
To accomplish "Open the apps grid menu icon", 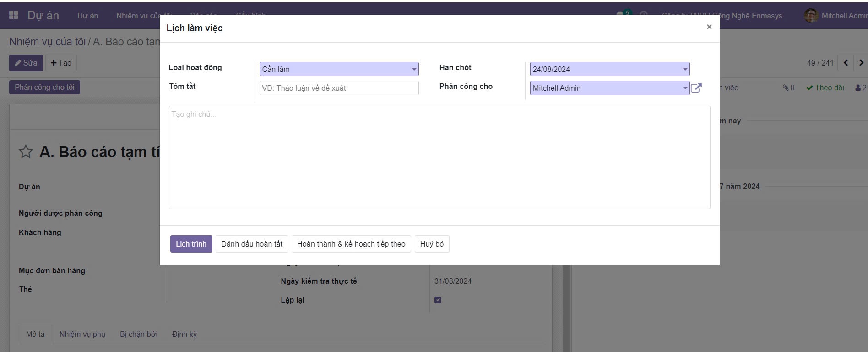I will [x=14, y=15].
